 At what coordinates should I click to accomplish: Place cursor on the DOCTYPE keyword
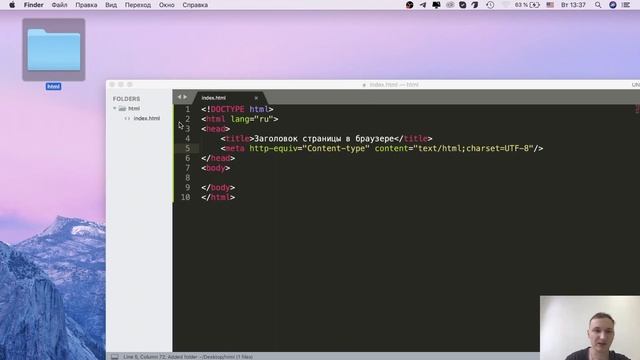click(x=227, y=109)
